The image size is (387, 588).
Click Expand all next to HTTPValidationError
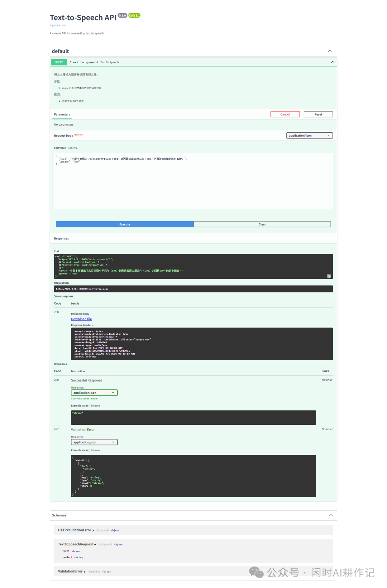[103, 530]
